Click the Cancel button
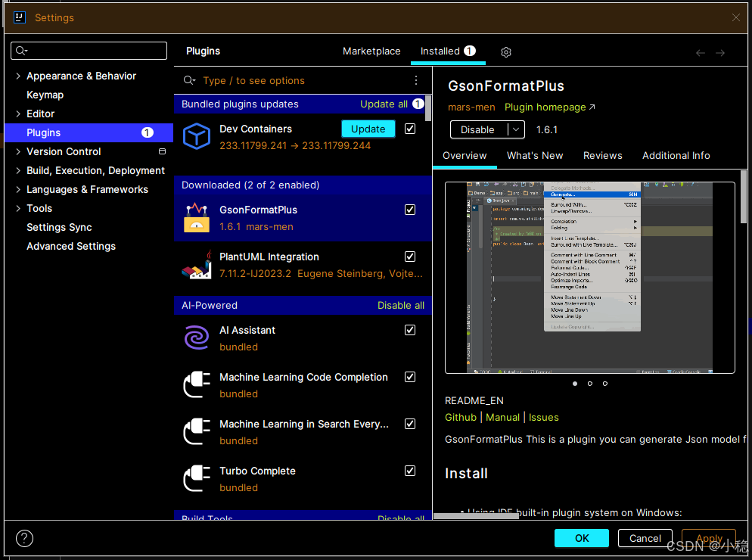Viewport: 752px width, 560px height. (x=645, y=538)
